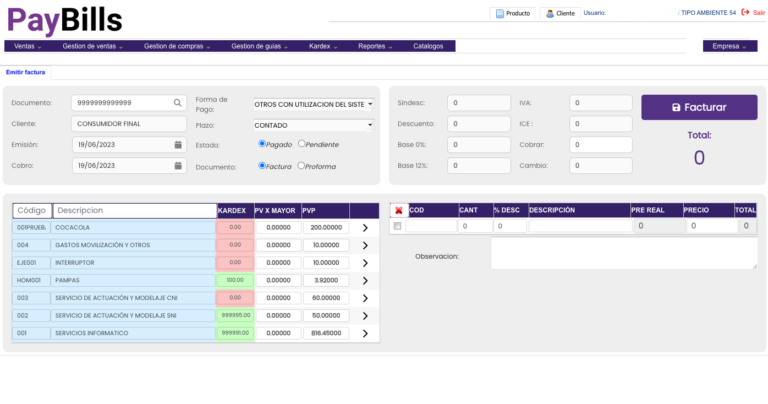Open the Kardex menu

[323, 46]
